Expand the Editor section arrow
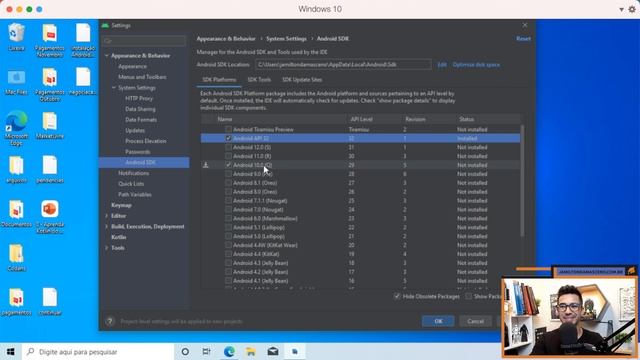Image resolution: width=640 pixels, height=360 pixels. point(107,216)
